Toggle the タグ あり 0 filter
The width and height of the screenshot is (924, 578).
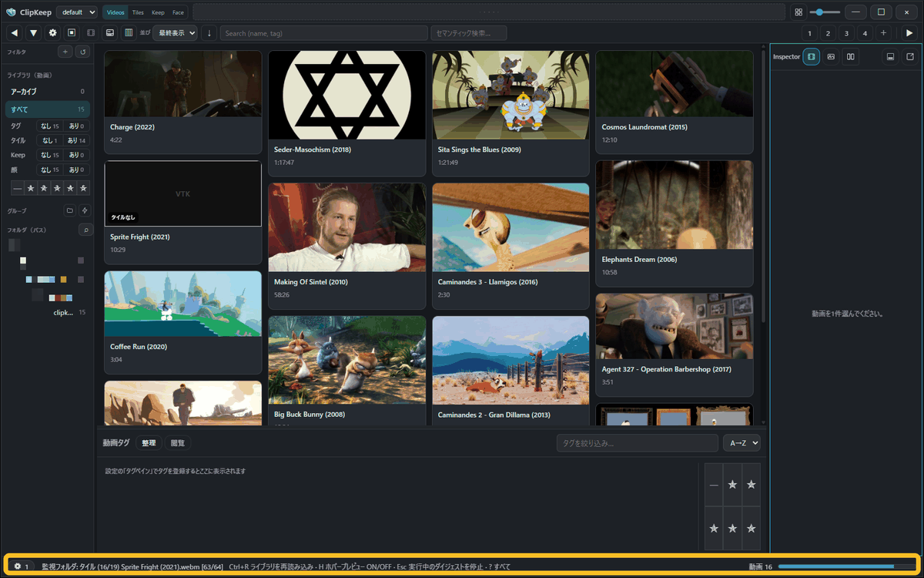[75, 126]
